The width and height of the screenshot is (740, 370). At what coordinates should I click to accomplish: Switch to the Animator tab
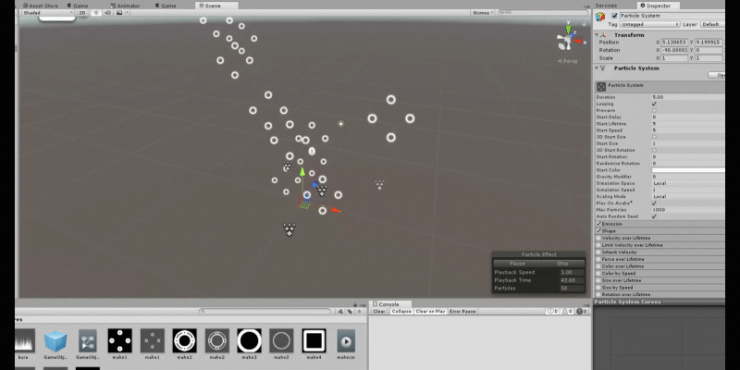pos(125,6)
